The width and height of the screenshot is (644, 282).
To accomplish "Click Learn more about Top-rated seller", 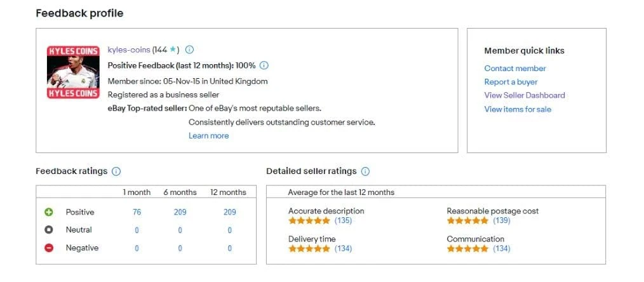I will coord(208,136).
